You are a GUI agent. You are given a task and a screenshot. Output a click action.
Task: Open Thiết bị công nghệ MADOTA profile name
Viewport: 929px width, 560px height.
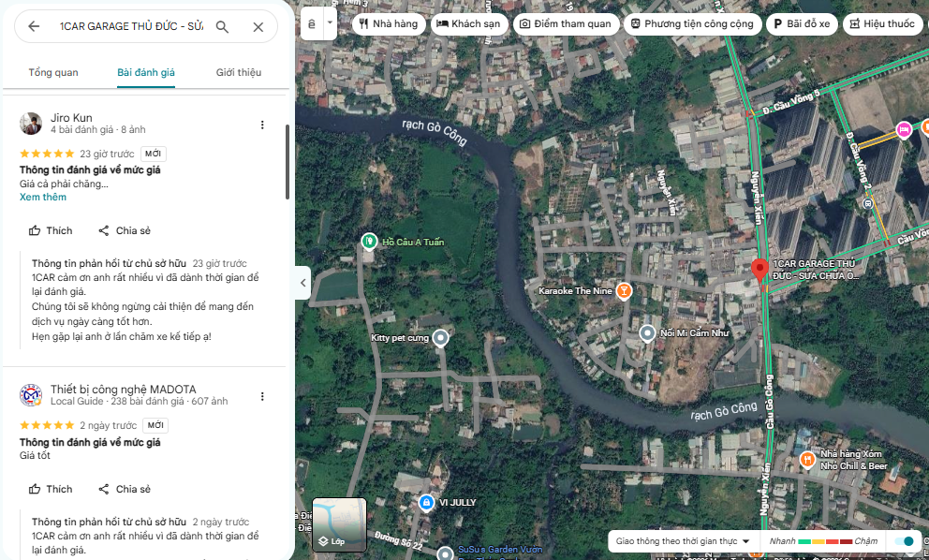click(124, 389)
